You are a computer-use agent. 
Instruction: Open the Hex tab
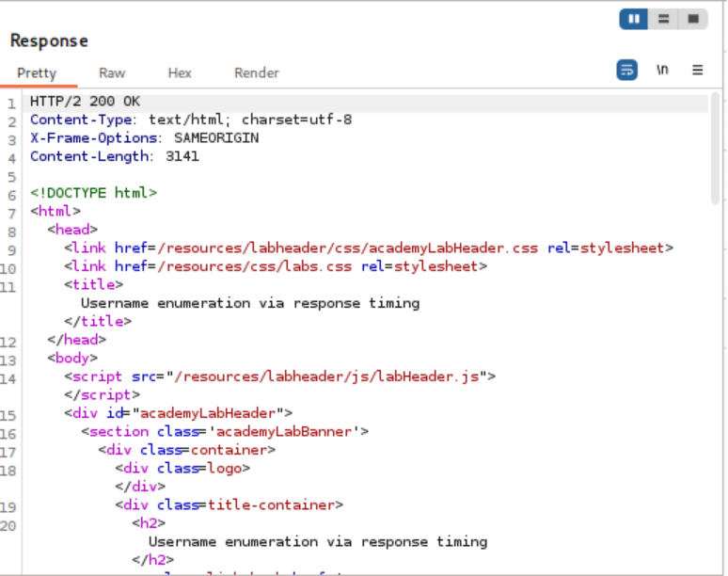[x=180, y=72]
